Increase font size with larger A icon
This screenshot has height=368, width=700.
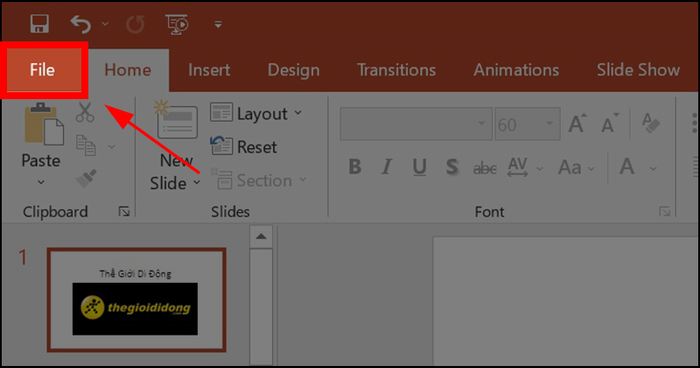(577, 123)
